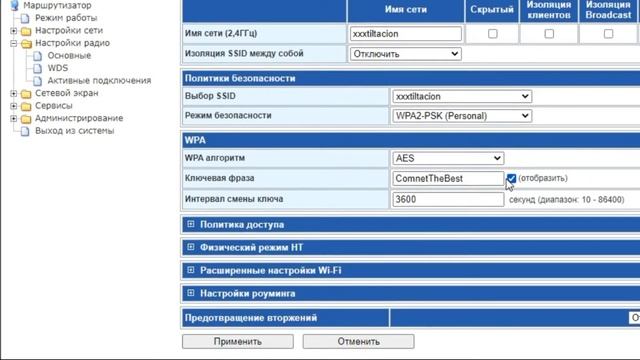Click the page icon beside Выход из системы
Image resolution: width=640 pixels, height=360 pixels.
click(x=25, y=131)
